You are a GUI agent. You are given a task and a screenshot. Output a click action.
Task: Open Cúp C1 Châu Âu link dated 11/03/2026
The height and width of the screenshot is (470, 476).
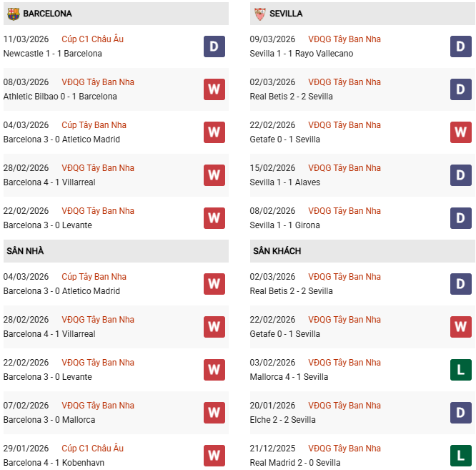coord(92,39)
